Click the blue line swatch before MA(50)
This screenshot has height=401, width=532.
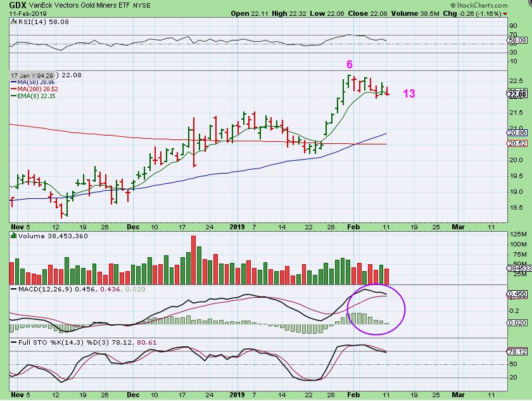(x=13, y=82)
